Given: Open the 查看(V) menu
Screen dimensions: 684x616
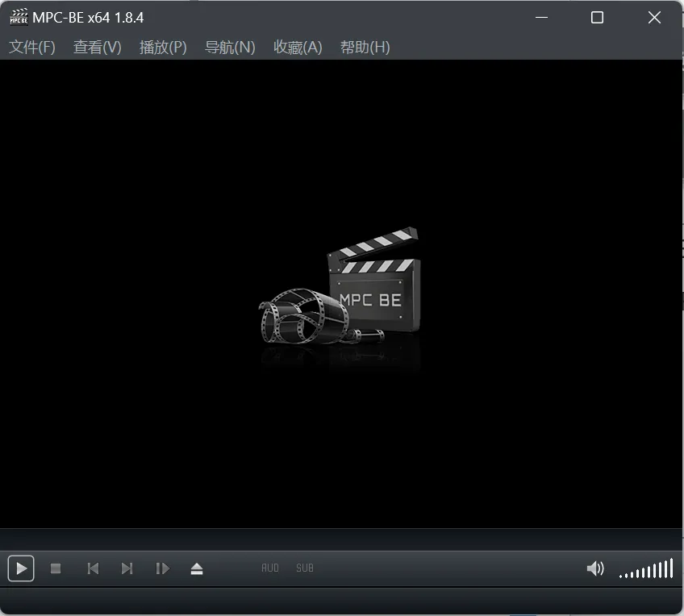Looking at the screenshot, I should [98, 48].
